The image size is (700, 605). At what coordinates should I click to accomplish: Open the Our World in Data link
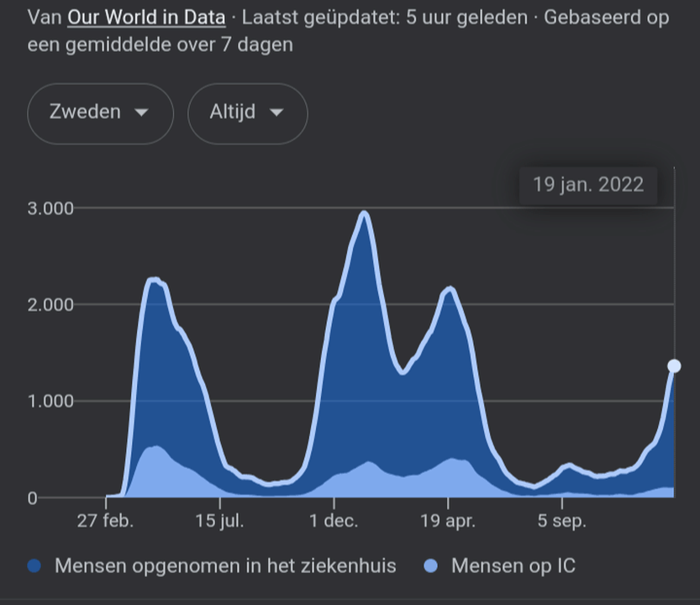(x=146, y=17)
